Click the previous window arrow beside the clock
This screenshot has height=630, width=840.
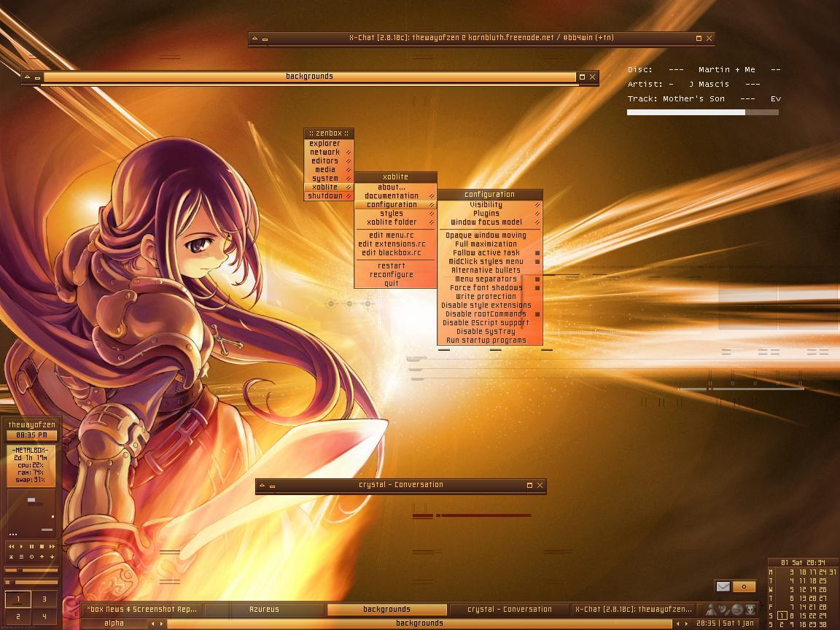point(677,623)
